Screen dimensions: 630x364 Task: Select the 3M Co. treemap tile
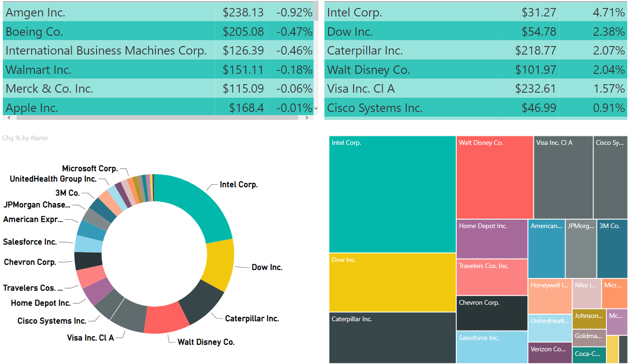(x=612, y=249)
